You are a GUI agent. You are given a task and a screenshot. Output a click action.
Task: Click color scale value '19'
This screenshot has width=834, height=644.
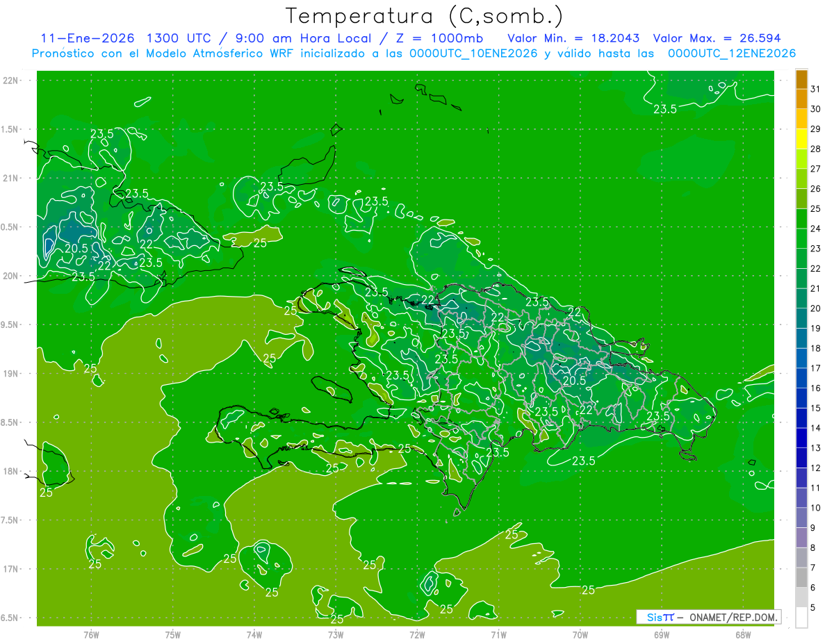pyautogui.click(x=816, y=329)
